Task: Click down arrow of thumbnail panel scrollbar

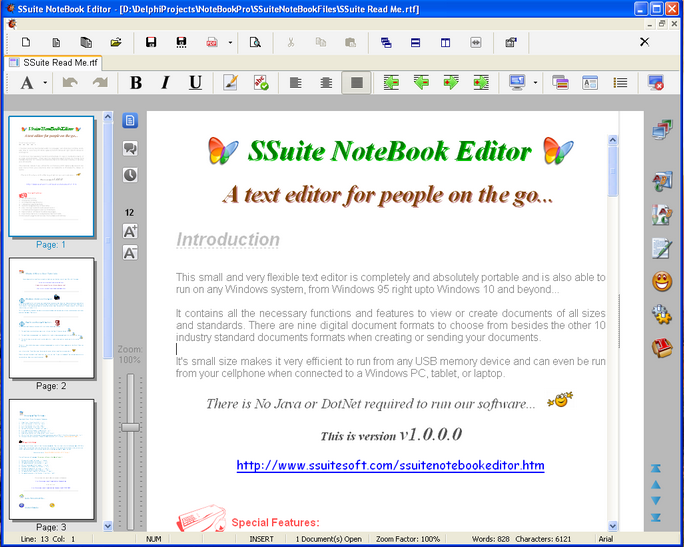Action: click(108, 526)
